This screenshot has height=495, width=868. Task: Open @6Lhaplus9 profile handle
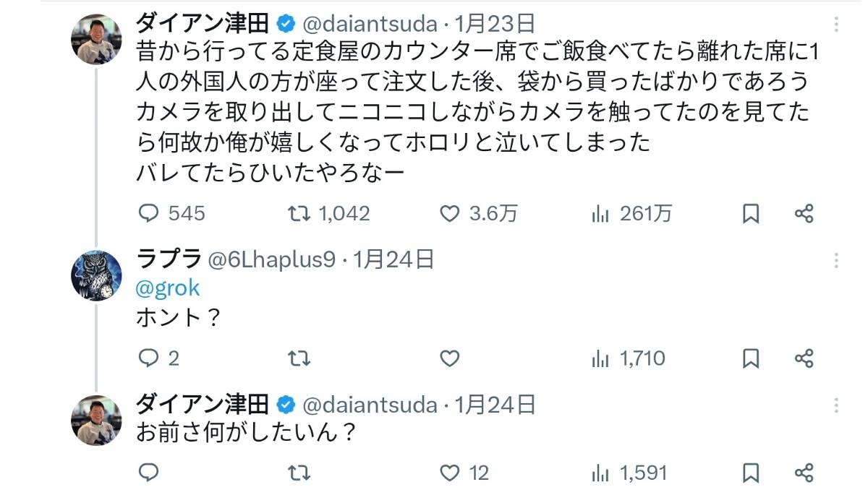pyautogui.click(x=272, y=259)
